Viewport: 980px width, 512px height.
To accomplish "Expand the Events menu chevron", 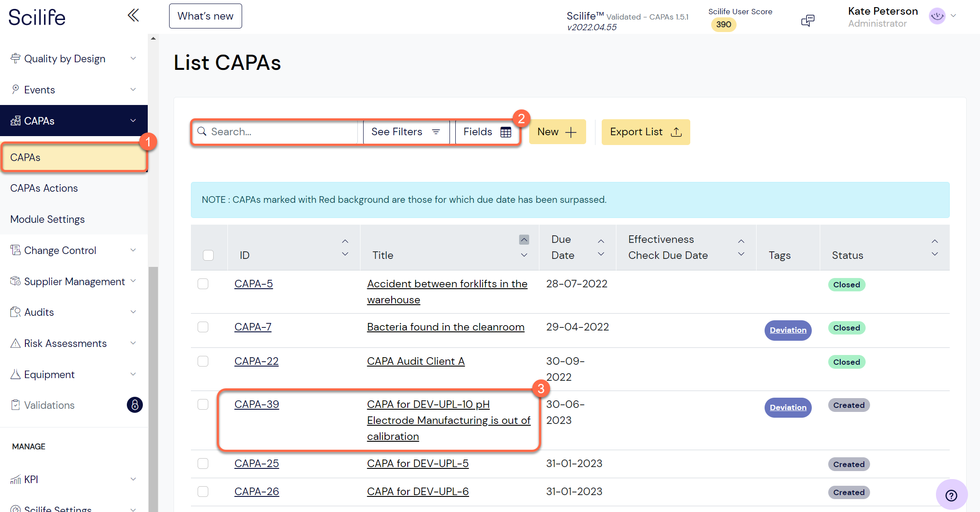I will (133, 89).
